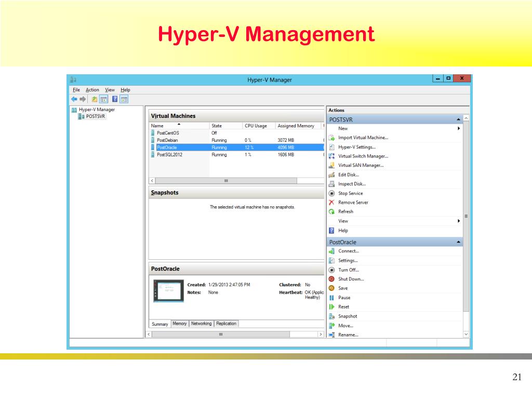The width and height of the screenshot is (532, 399).
Task: Open Hyper-V Settings via its icon
Action: 332,147
